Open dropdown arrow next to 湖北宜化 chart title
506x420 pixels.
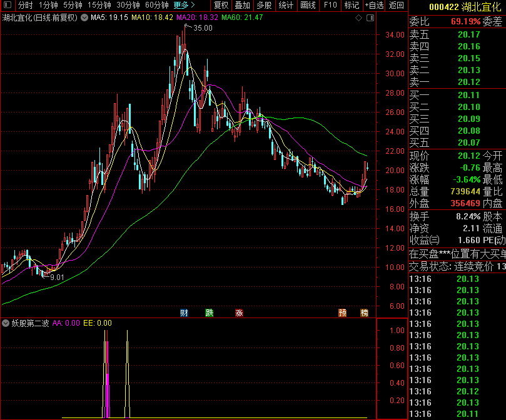pos(84,17)
